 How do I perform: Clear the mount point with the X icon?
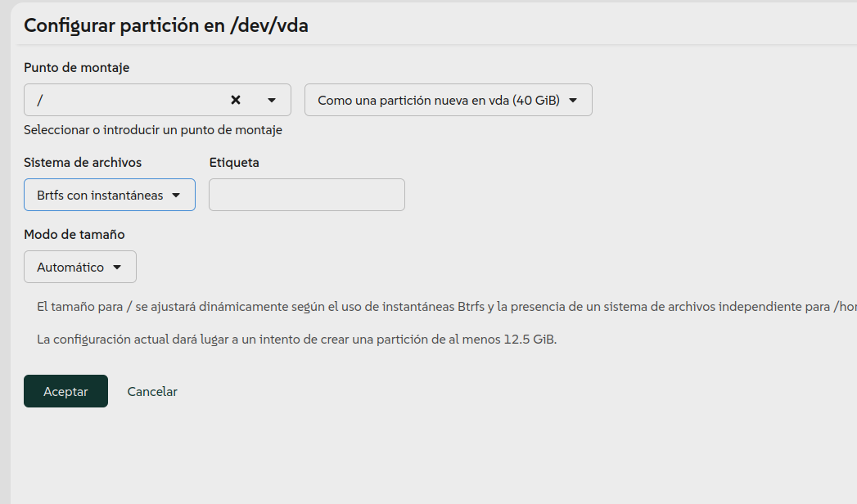coord(236,100)
